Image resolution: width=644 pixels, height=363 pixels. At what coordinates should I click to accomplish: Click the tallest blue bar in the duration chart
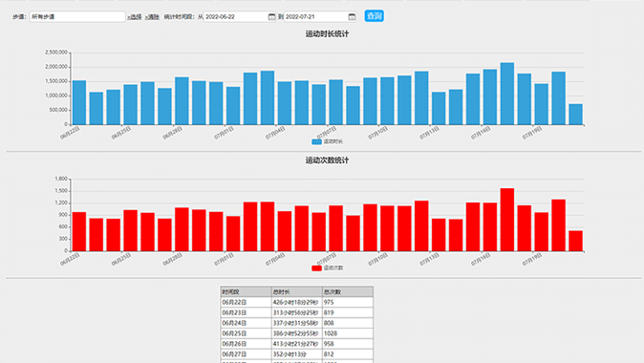507,94
